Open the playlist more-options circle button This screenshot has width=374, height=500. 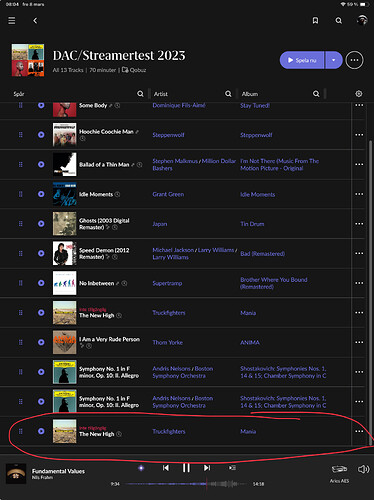click(x=354, y=60)
